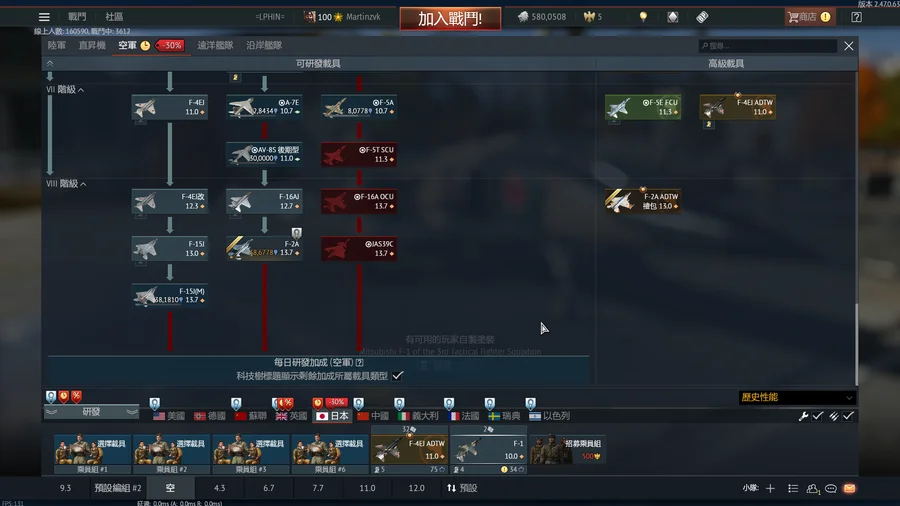Screen dimensions: 900x506
Task: Open the mail envelope icon
Action: [x=849, y=488]
